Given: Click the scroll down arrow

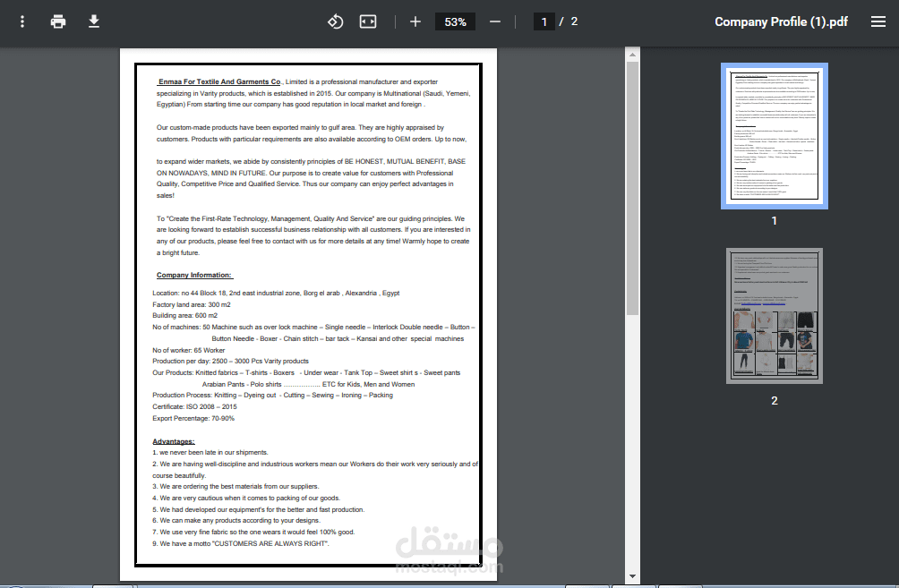Looking at the screenshot, I should (632, 576).
